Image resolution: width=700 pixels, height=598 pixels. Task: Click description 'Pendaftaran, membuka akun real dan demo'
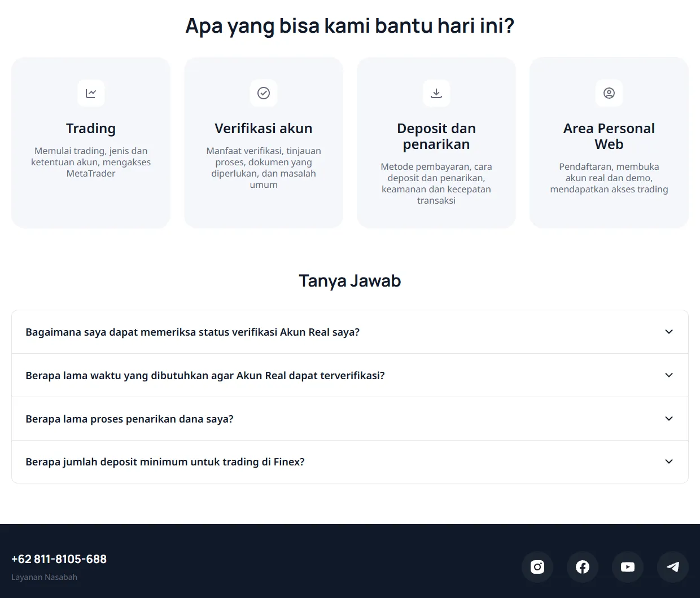click(x=609, y=178)
